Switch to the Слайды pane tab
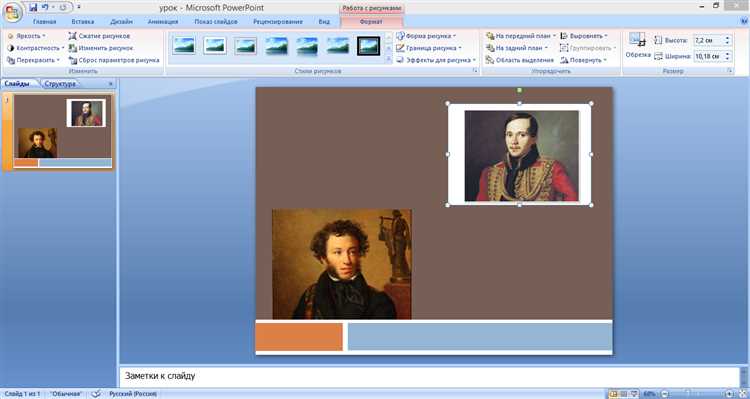This screenshot has height=399, width=750. (17, 84)
